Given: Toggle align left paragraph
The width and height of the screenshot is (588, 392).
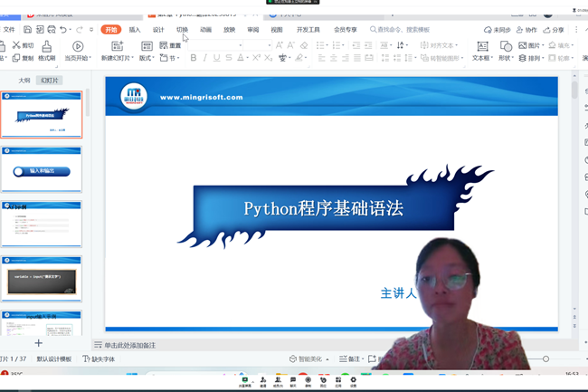Looking at the screenshot, I should [x=321, y=58].
